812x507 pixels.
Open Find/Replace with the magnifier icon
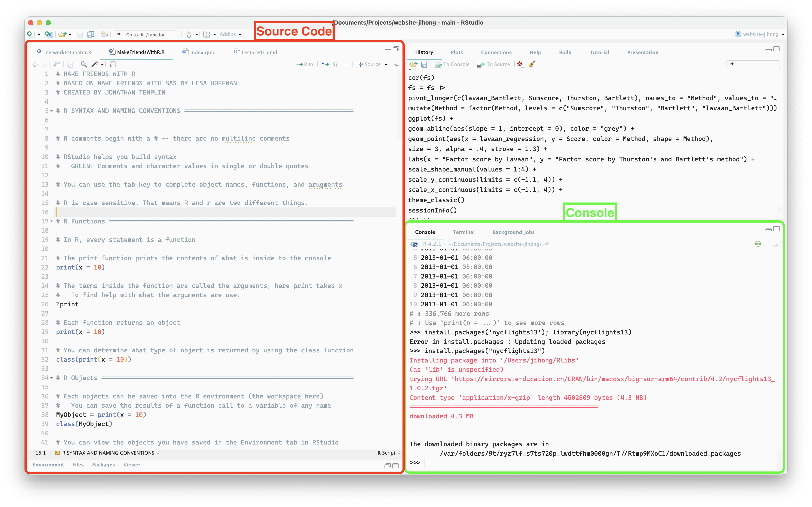[x=84, y=64]
